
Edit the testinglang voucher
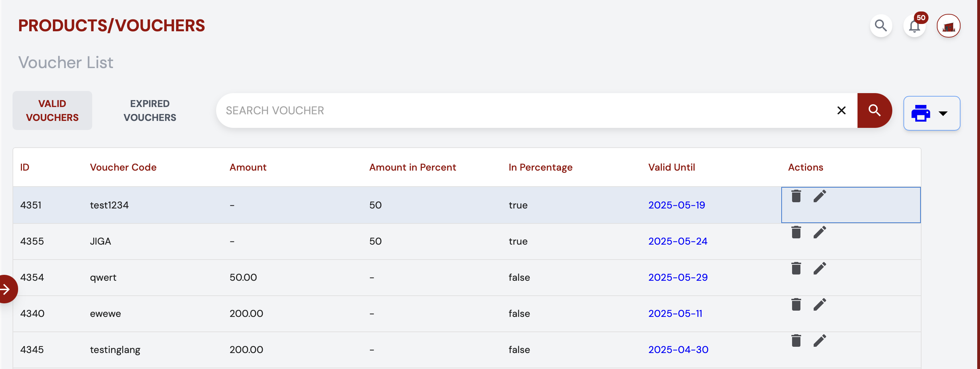pos(820,341)
